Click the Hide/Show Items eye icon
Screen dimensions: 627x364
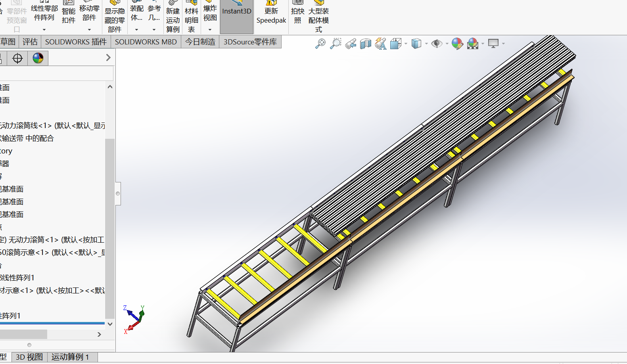pyautogui.click(x=437, y=43)
